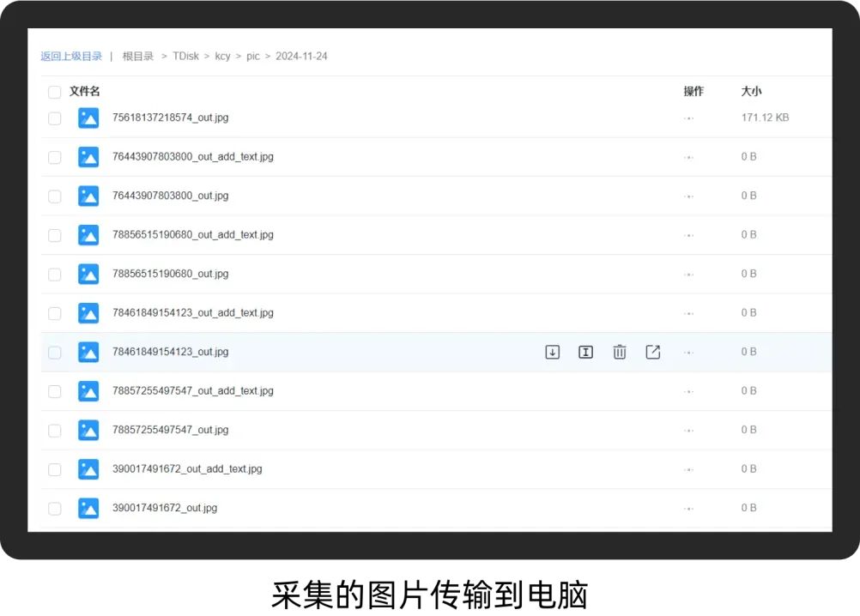Click download icon for 78461849154123_out.jpg
Screen dimensions: 860x616
pos(553,352)
